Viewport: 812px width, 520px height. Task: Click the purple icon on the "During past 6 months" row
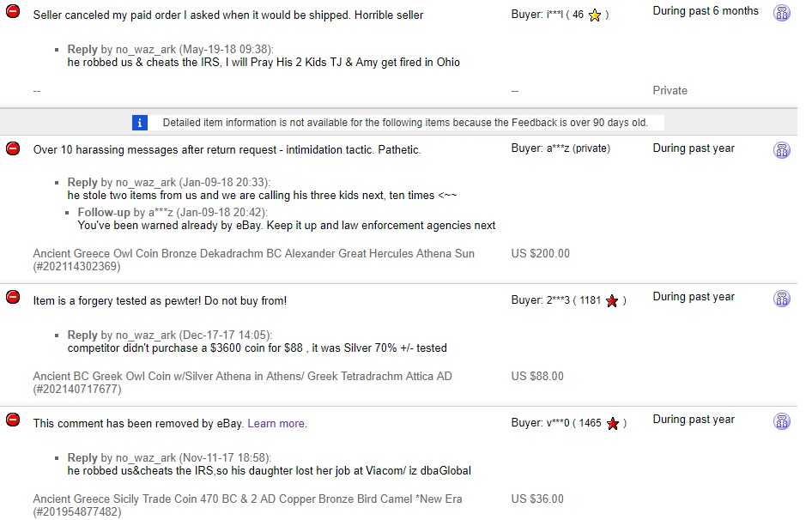pyautogui.click(x=782, y=14)
